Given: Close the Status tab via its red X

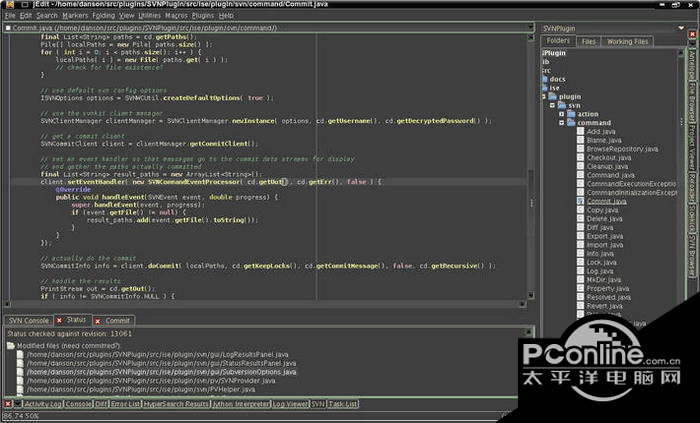Looking at the screenshot, I should (57, 320).
